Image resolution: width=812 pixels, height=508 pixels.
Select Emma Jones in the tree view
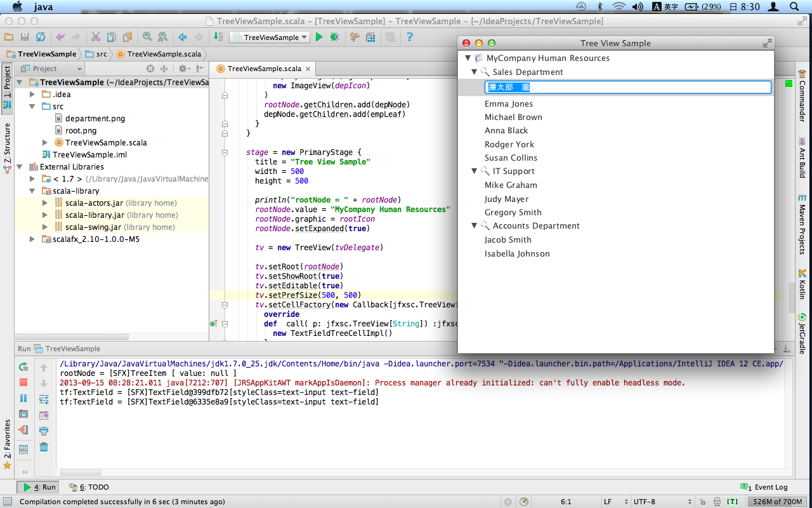tap(509, 104)
